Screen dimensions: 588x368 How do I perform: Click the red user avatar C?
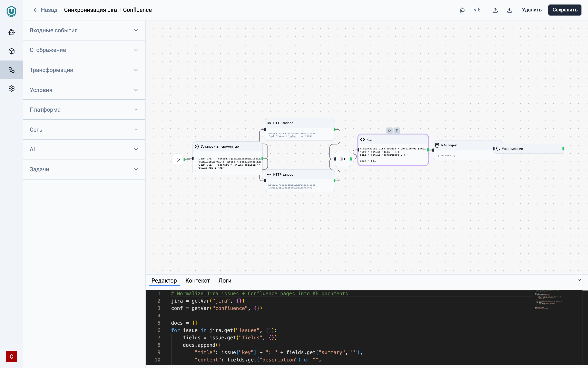(11, 357)
